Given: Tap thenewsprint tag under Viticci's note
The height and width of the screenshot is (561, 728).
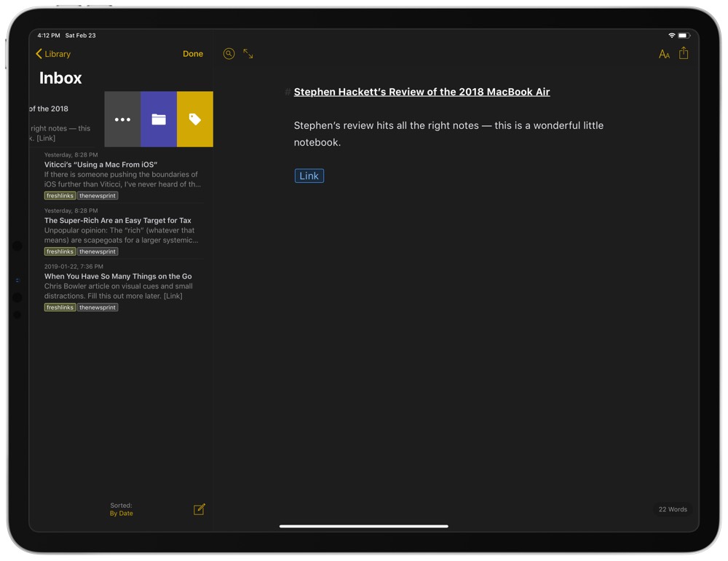Looking at the screenshot, I should pyautogui.click(x=98, y=196).
